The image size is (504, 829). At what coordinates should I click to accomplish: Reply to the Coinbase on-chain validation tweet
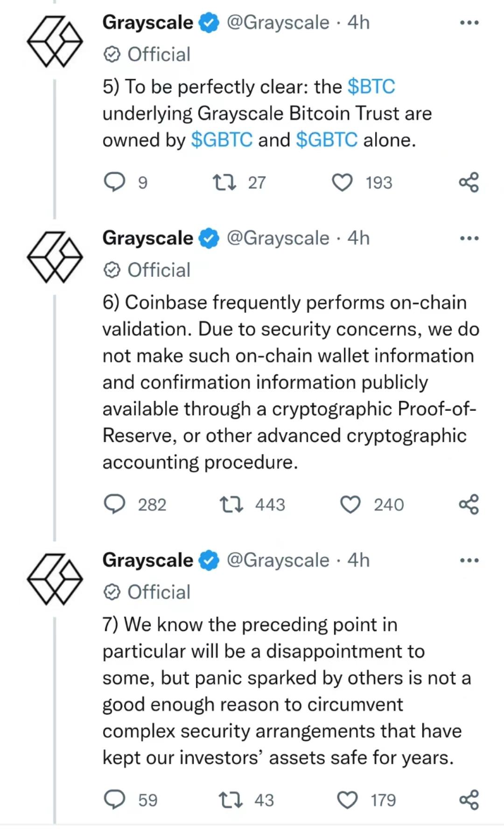point(114,505)
